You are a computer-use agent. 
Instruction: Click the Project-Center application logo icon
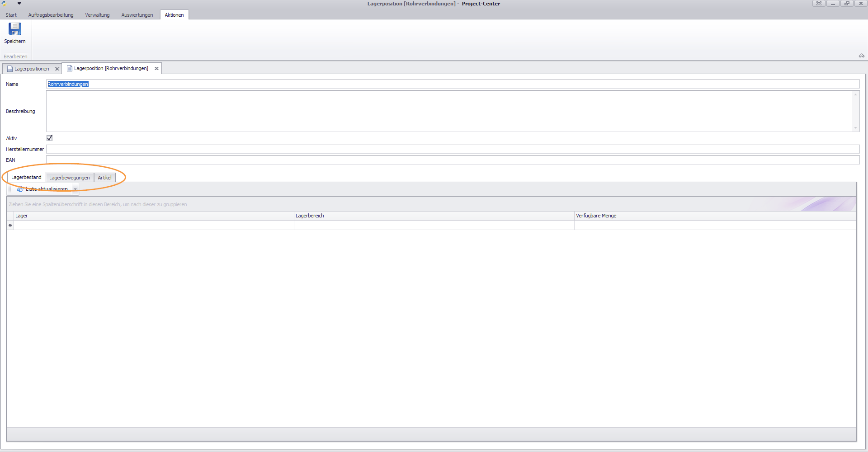pos(5,4)
